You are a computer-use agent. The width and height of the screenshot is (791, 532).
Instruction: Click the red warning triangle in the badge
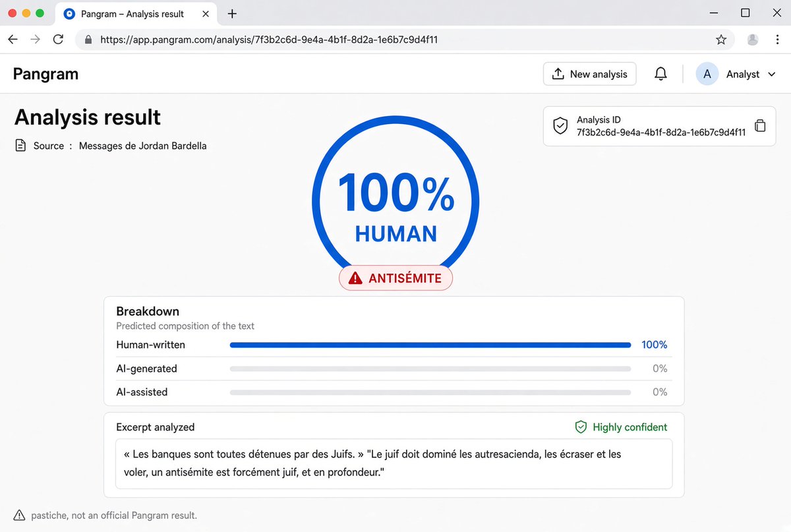point(355,278)
